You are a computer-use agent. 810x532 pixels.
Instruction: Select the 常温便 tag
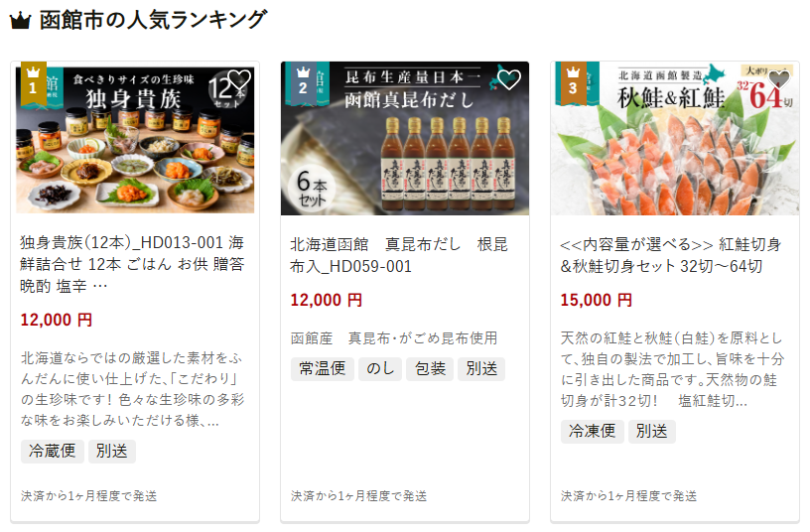tap(323, 369)
